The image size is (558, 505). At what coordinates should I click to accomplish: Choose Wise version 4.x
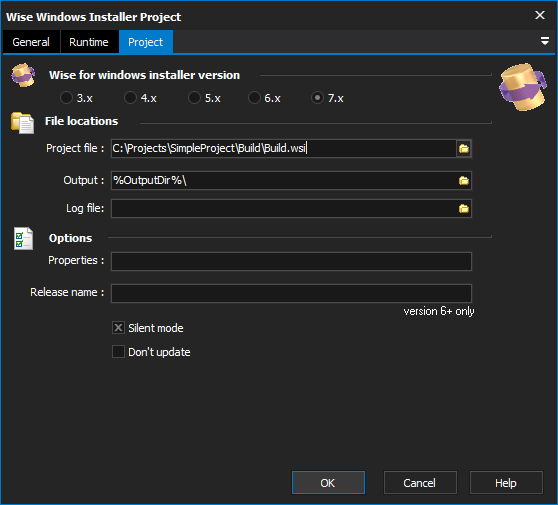[130, 98]
